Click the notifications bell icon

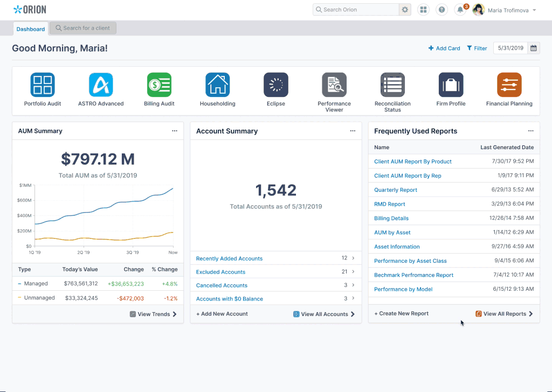460,10
